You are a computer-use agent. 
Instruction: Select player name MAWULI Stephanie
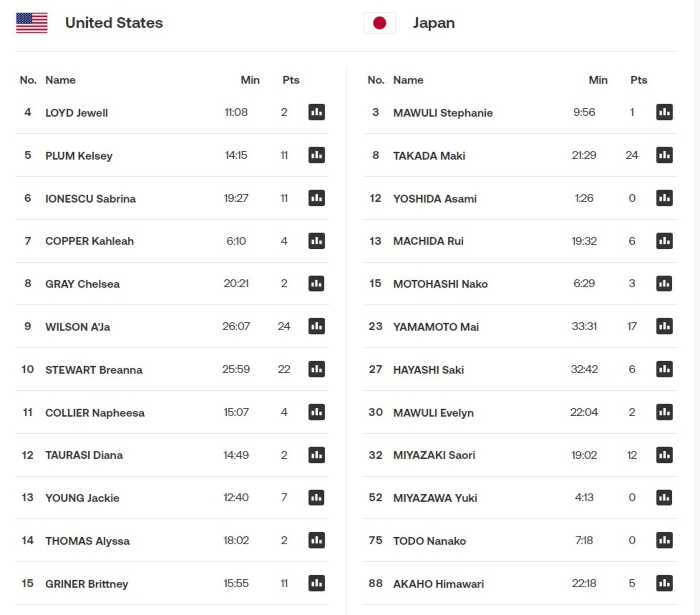pos(443,113)
